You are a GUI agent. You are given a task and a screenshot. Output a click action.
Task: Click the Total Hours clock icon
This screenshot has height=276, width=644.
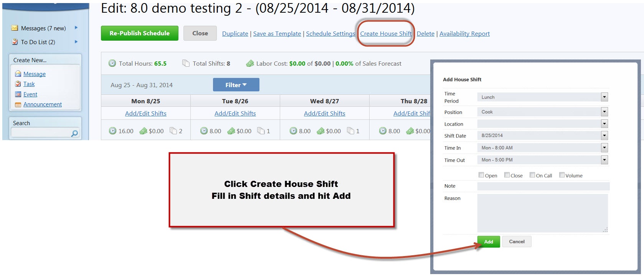point(112,63)
